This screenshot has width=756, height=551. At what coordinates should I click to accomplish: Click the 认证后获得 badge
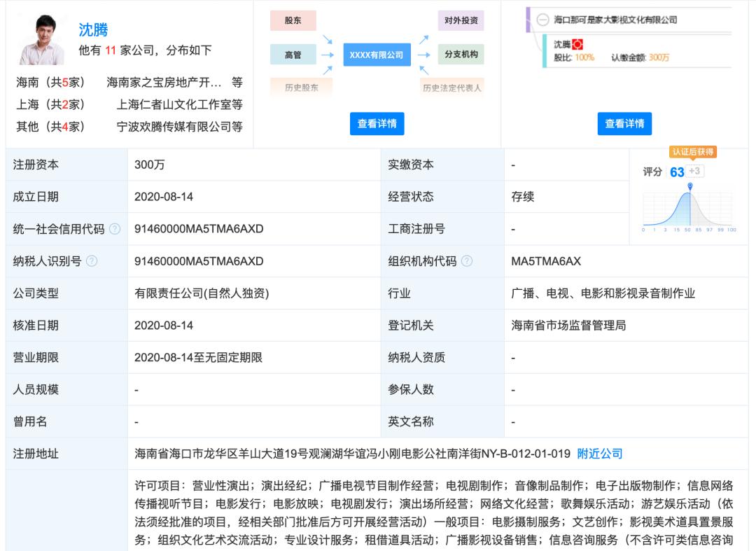point(693,152)
